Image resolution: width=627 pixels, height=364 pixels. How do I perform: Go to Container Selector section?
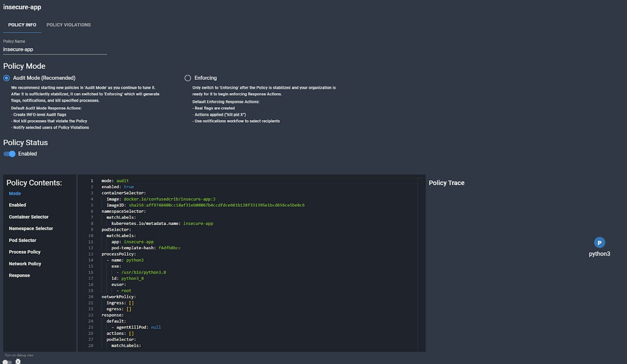coord(29,217)
